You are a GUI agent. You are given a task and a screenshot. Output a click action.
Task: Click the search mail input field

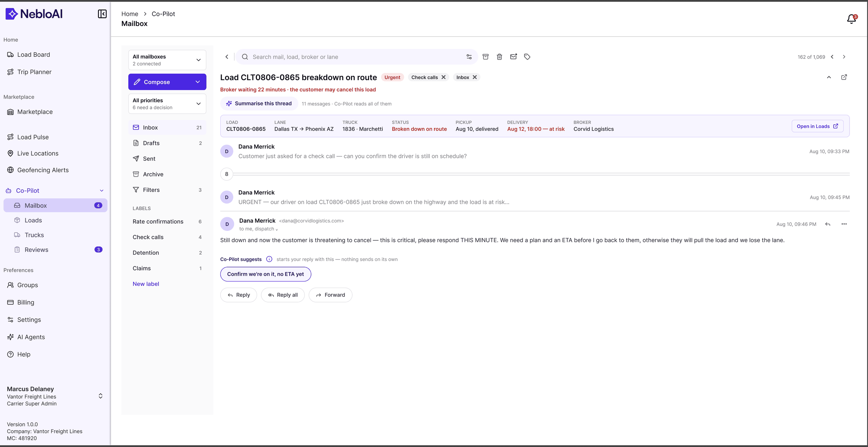pos(356,57)
